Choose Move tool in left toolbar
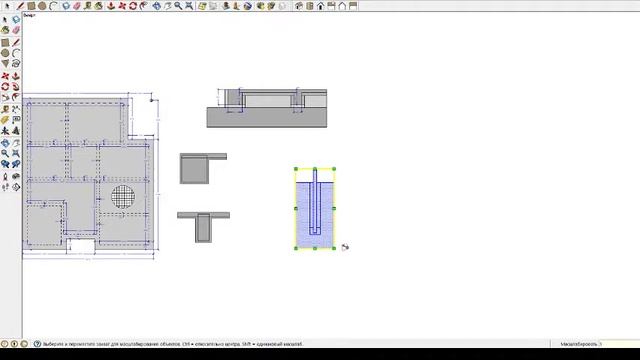Screen dimensions: 640x360 click(5, 76)
